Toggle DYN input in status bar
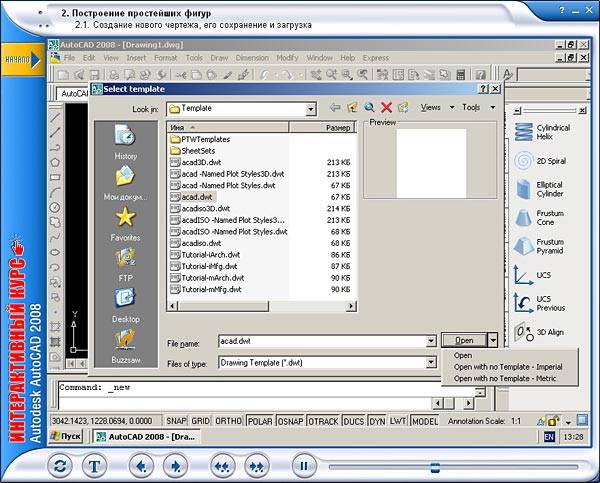This screenshot has height=483, width=600. tap(377, 421)
